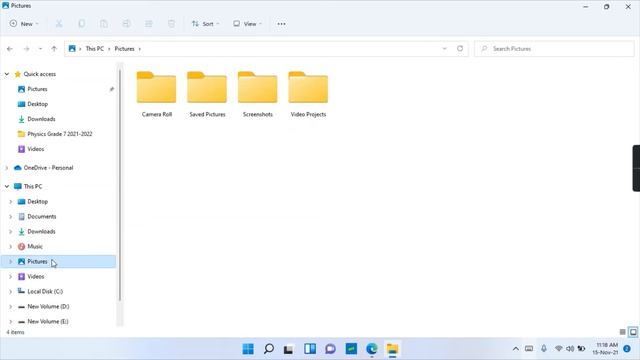Open the Camera Roll folder

[x=157, y=94]
